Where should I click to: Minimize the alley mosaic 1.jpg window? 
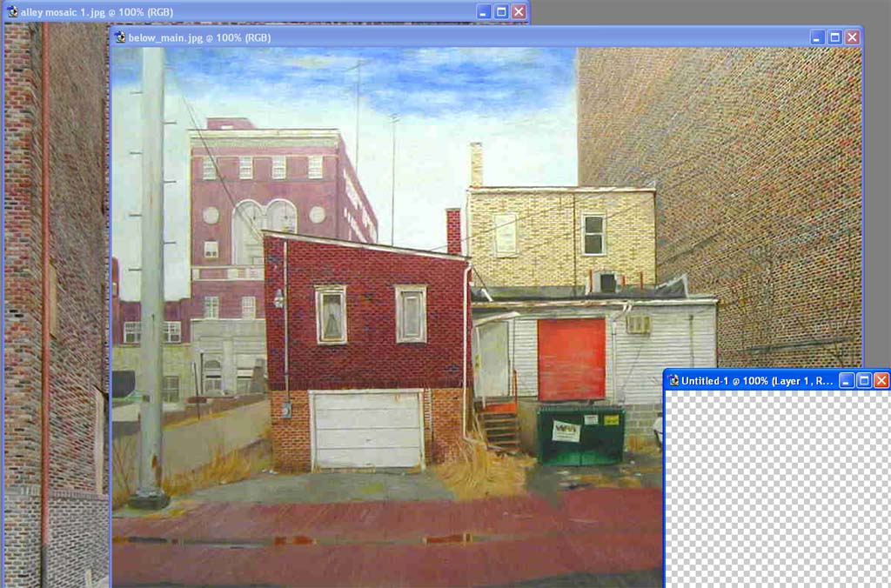point(484,12)
